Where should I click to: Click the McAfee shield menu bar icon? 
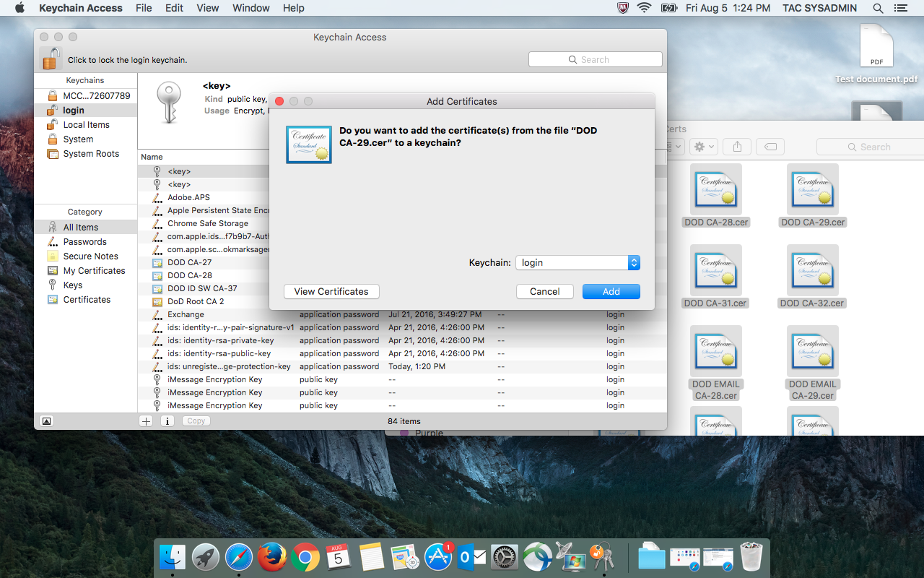[x=623, y=8]
